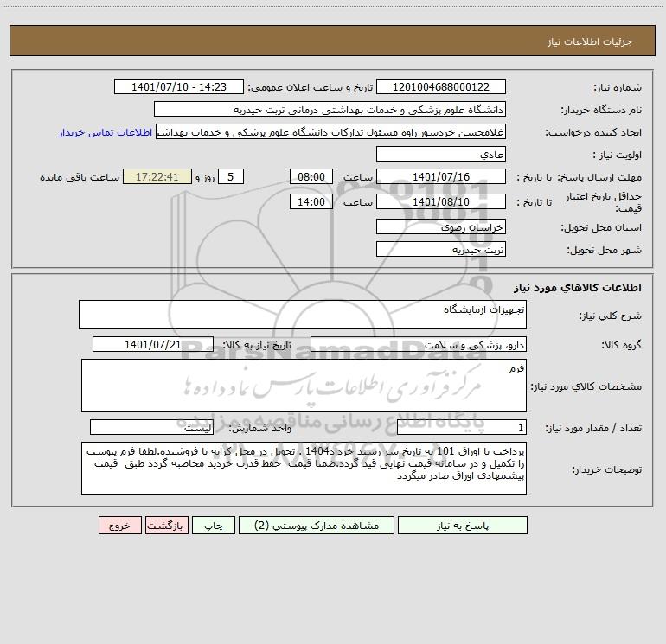
Task: Click the تعداد / مقدار مورد نیاز label
Action: [593, 429]
